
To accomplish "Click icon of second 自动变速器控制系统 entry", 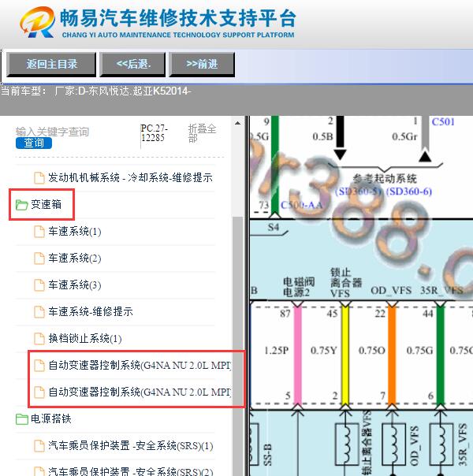I will coord(39,392).
